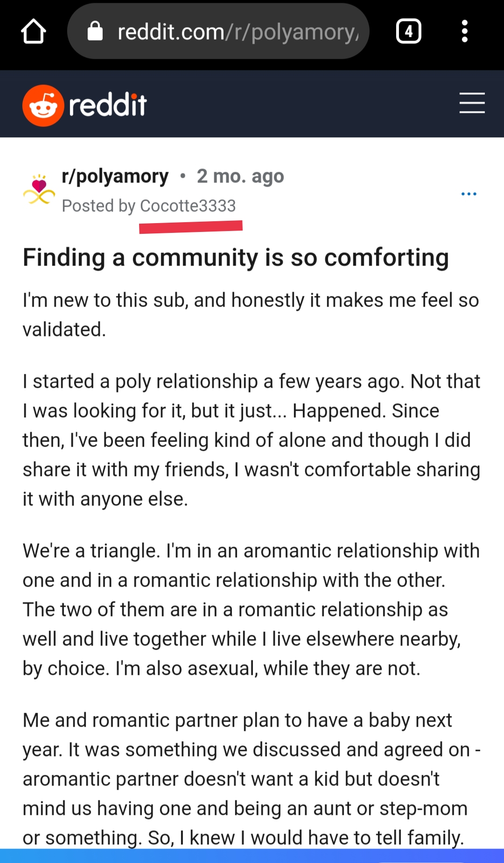Viewport: 504px width, 863px height.
Task: Click the post title Finding a community
Action: point(236,257)
